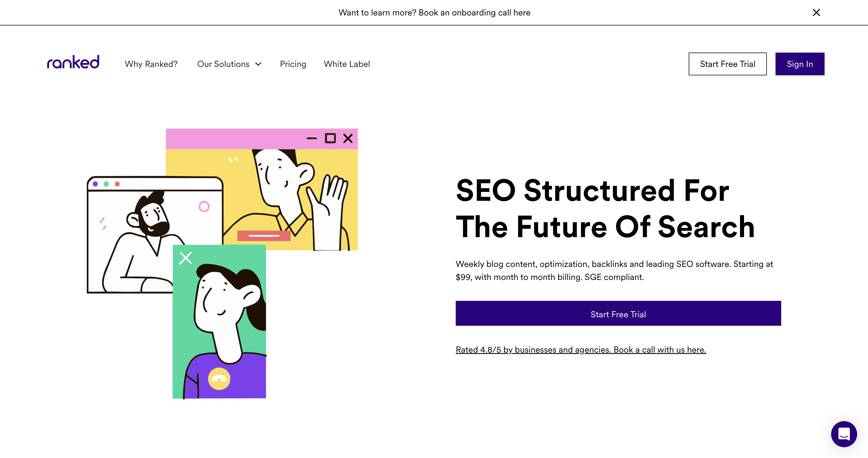The width and height of the screenshot is (868, 458).
Task: Click the onboarding call banner text
Action: (x=434, y=12)
